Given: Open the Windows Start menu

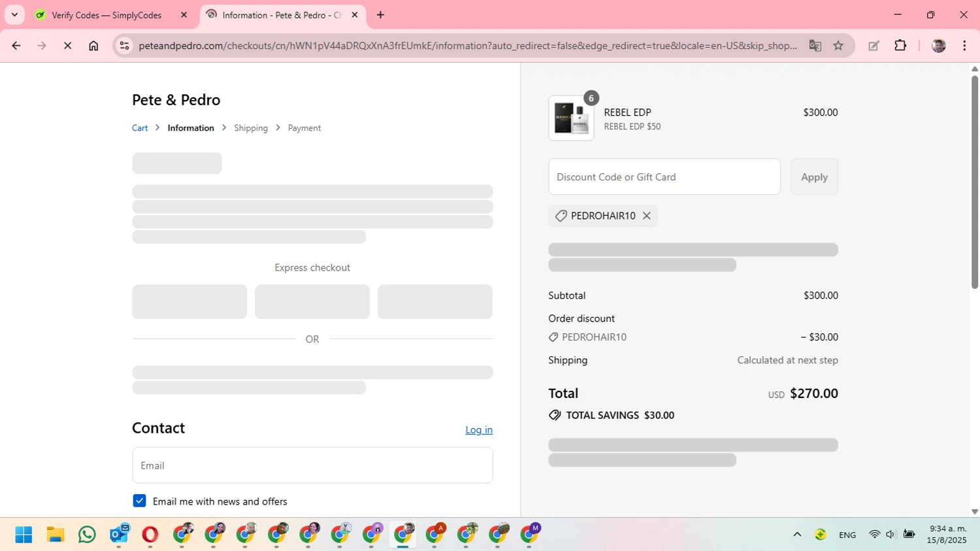Looking at the screenshot, I should tap(24, 535).
